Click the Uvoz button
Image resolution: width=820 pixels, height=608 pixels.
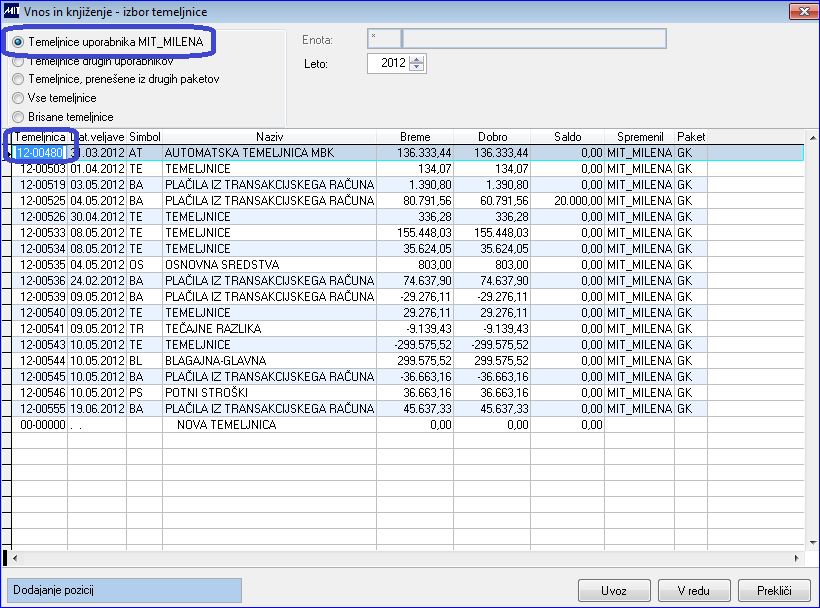click(614, 591)
